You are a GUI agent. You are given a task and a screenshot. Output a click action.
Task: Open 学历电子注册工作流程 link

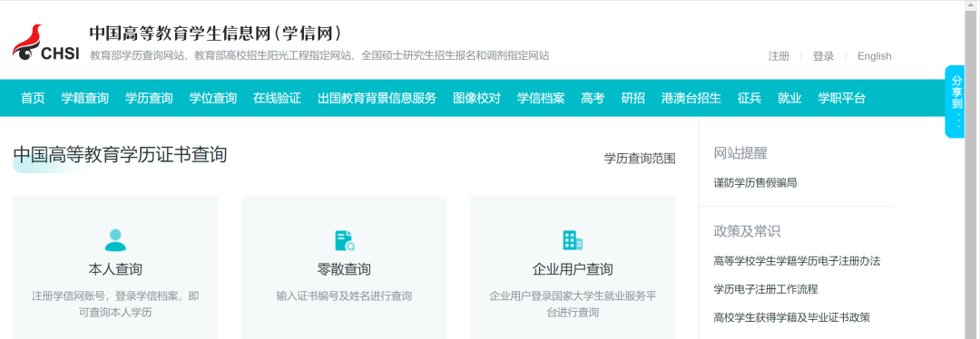[x=766, y=289]
